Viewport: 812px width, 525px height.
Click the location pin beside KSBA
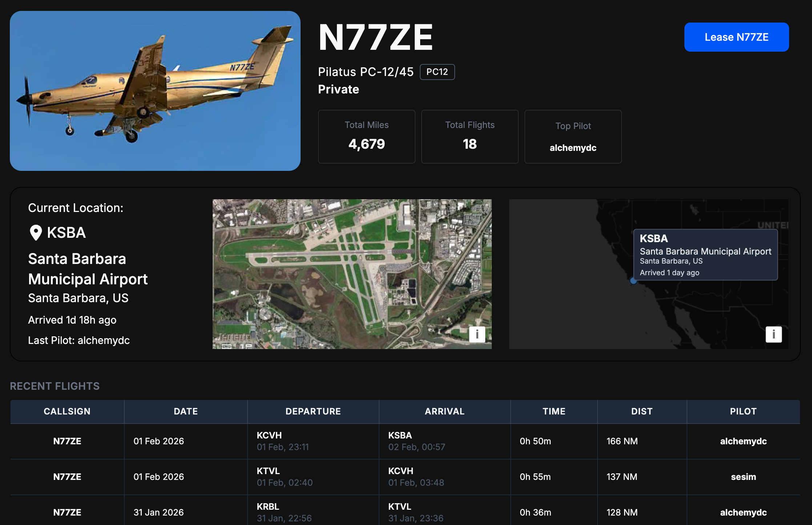[35, 232]
